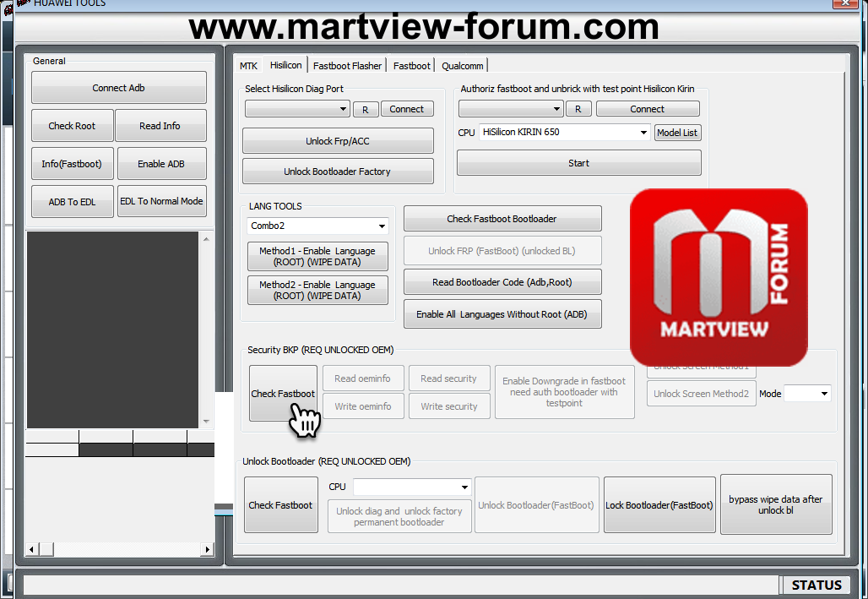The width and height of the screenshot is (868, 599).
Task: Click the Unlock Frp/ACC button
Action: click(x=338, y=141)
